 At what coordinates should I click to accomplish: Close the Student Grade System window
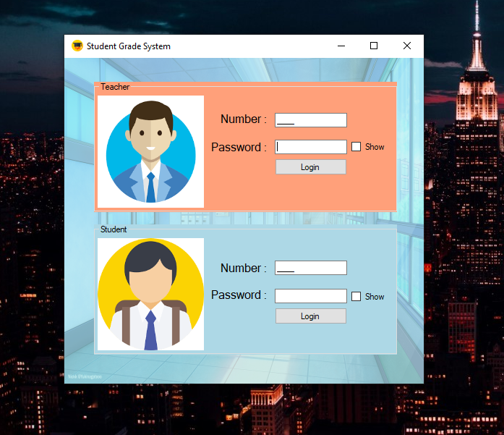click(x=407, y=46)
